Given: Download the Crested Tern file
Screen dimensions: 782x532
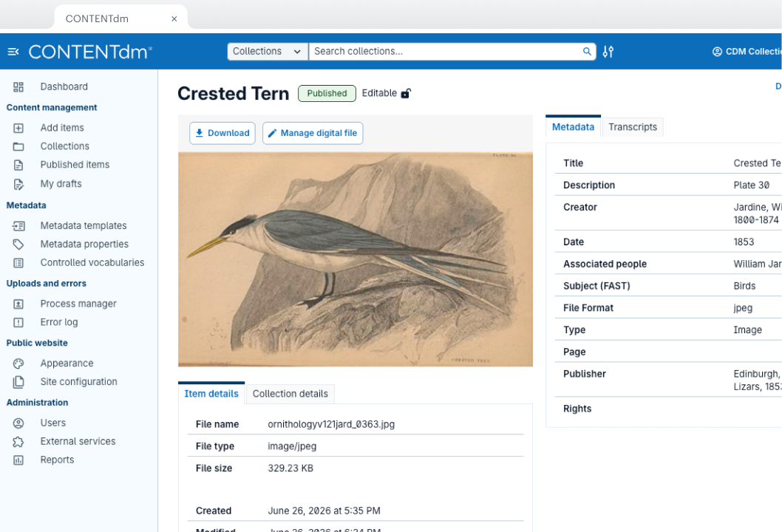Looking at the screenshot, I should 222,133.
